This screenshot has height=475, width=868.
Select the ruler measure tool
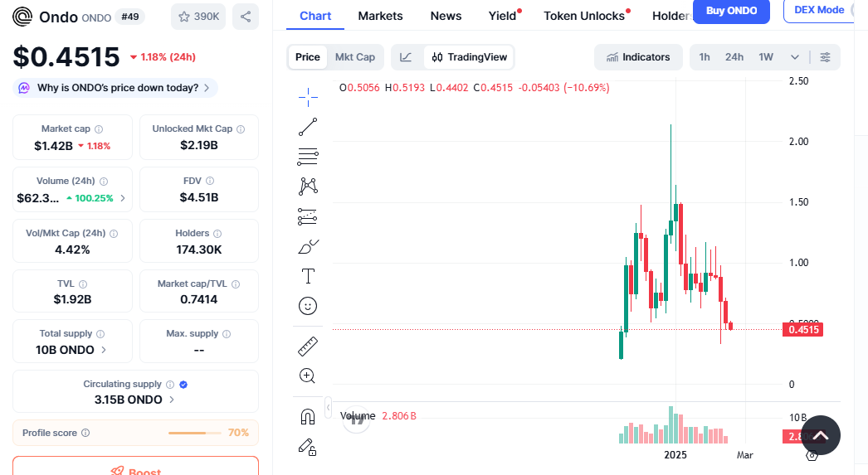coord(308,346)
